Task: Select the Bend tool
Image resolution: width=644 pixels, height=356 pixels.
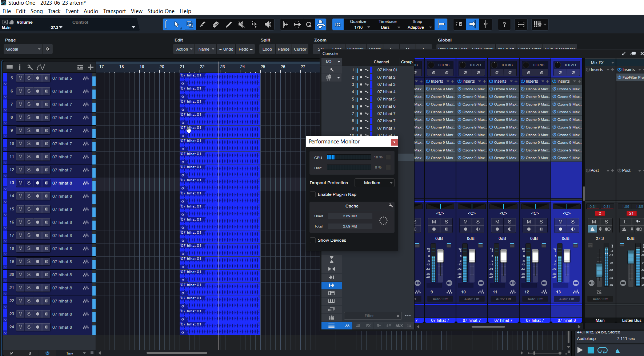Action: pyautogui.click(x=255, y=24)
